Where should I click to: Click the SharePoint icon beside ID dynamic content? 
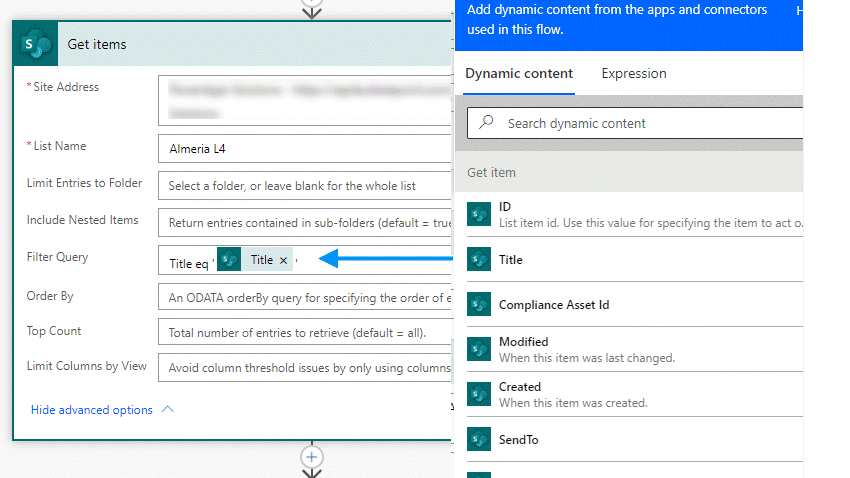click(479, 214)
